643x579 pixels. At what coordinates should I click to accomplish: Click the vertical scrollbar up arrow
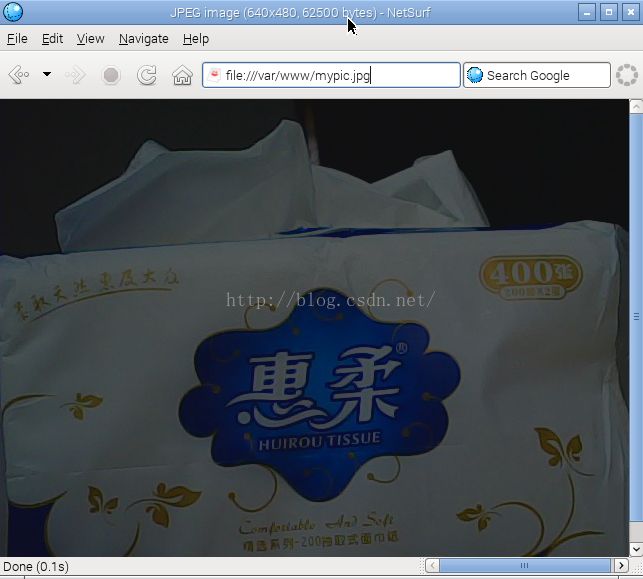(636, 107)
